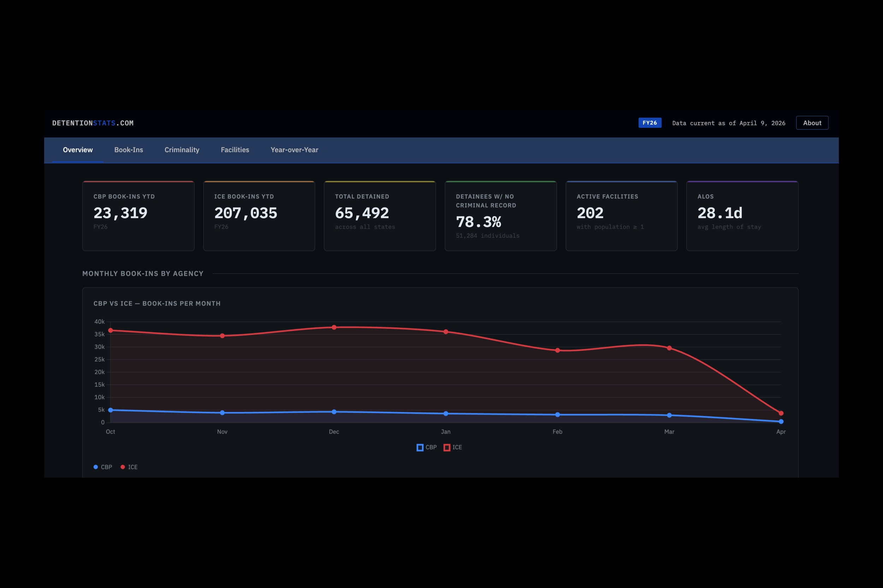The width and height of the screenshot is (883, 588).
Task: Click CBP October data point on chart
Action: point(110,410)
